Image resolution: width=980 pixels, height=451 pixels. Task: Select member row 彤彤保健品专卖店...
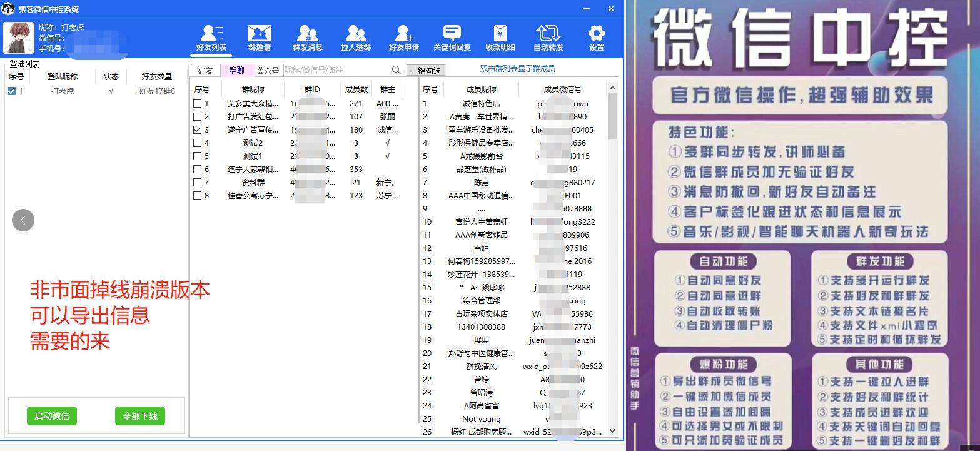point(513,143)
